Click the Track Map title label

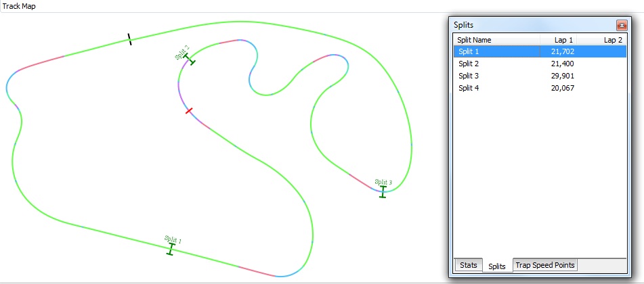[20, 6]
